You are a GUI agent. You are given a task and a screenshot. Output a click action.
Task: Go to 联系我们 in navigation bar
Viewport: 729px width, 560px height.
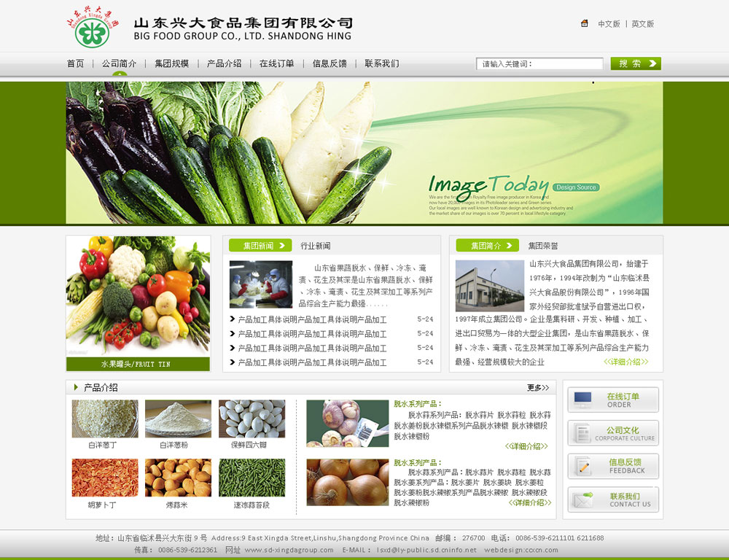382,63
